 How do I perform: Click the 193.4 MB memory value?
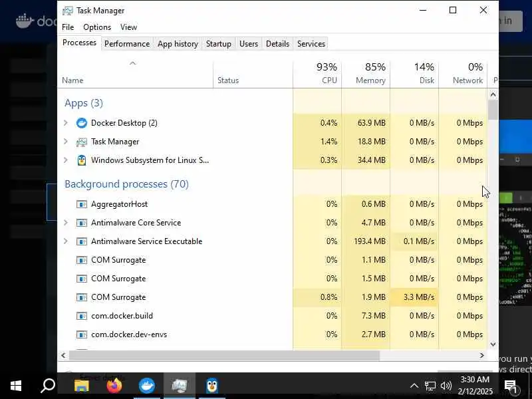coord(370,241)
